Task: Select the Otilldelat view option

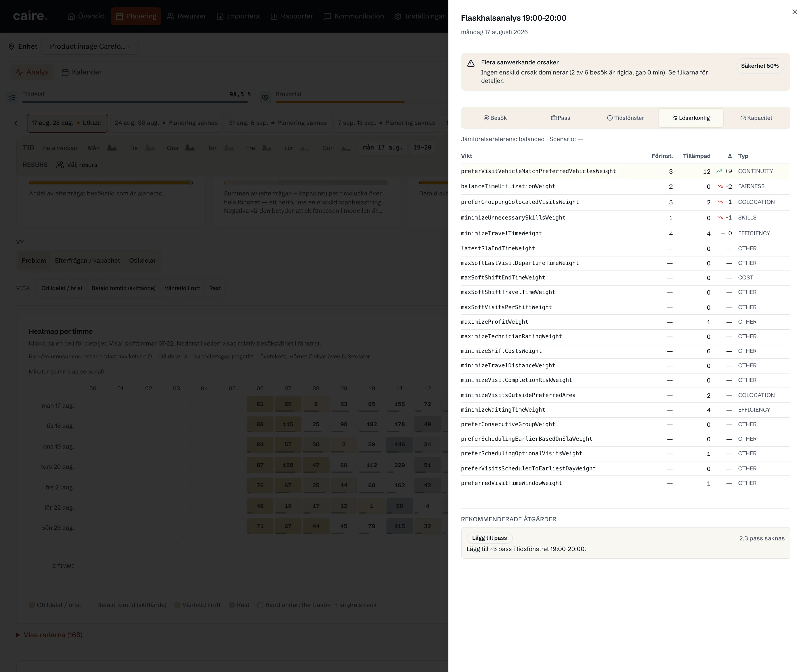Action: point(142,260)
